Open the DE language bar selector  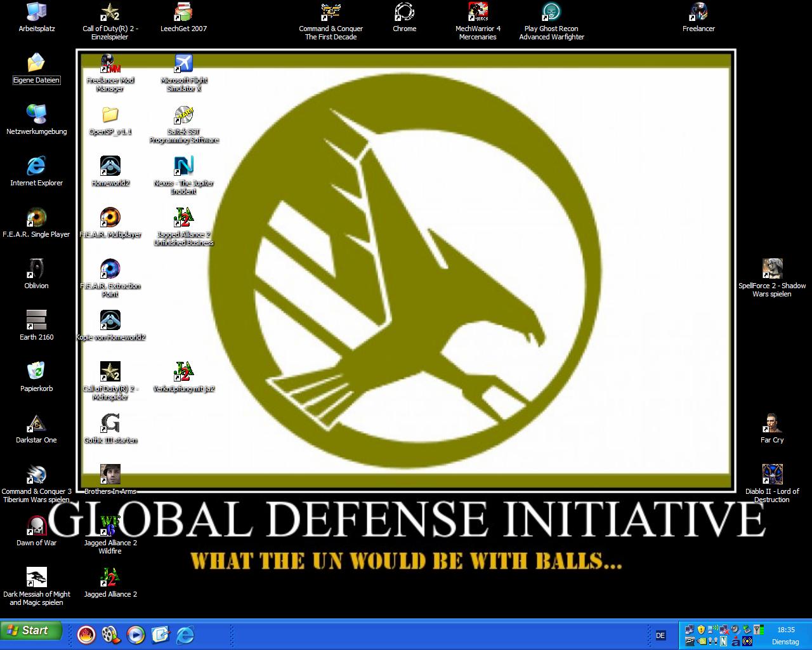tap(660, 635)
